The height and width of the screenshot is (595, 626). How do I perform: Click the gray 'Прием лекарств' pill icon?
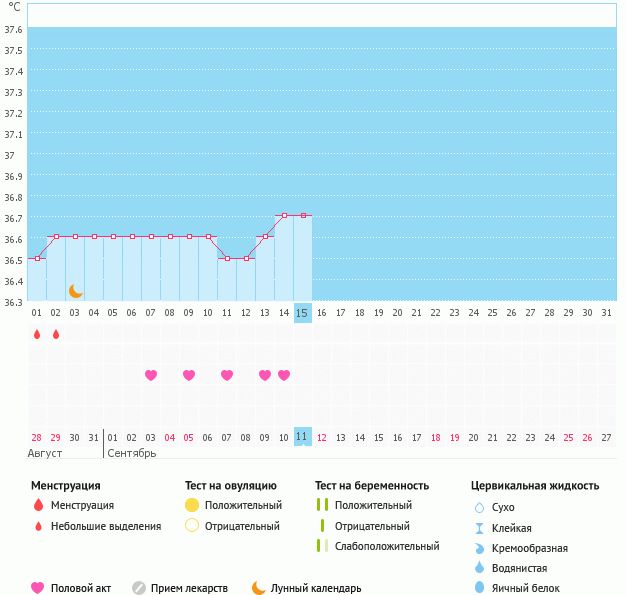point(139,588)
